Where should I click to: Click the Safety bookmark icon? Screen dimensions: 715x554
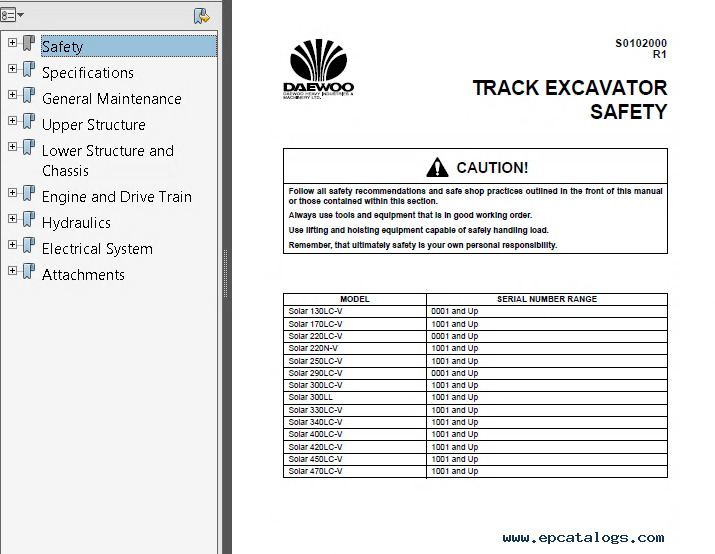coord(29,43)
